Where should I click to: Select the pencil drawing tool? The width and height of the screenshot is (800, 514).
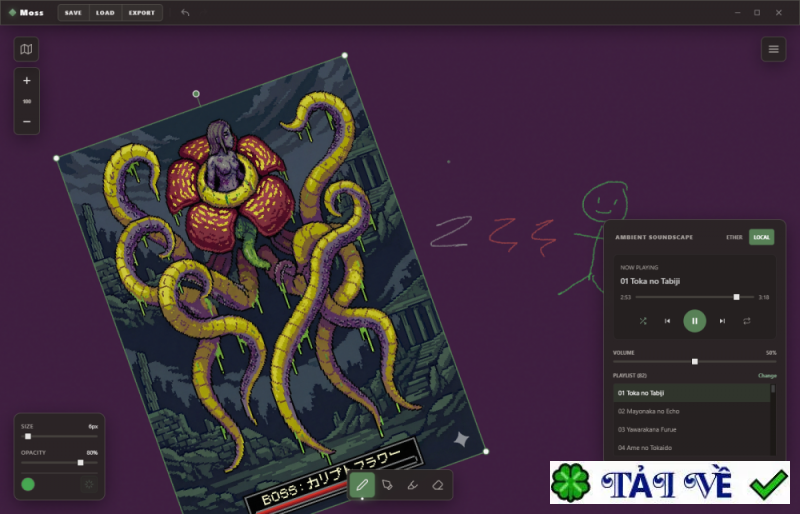[x=362, y=485]
